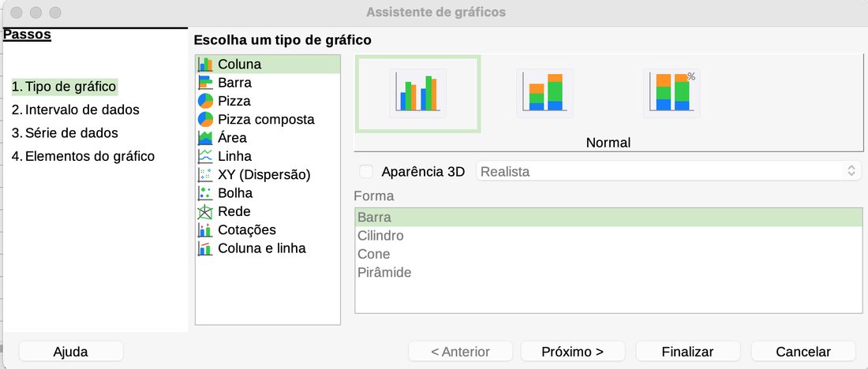Select the Barra chart type icon
This screenshot has width=868, height=369.
(205, 83)
